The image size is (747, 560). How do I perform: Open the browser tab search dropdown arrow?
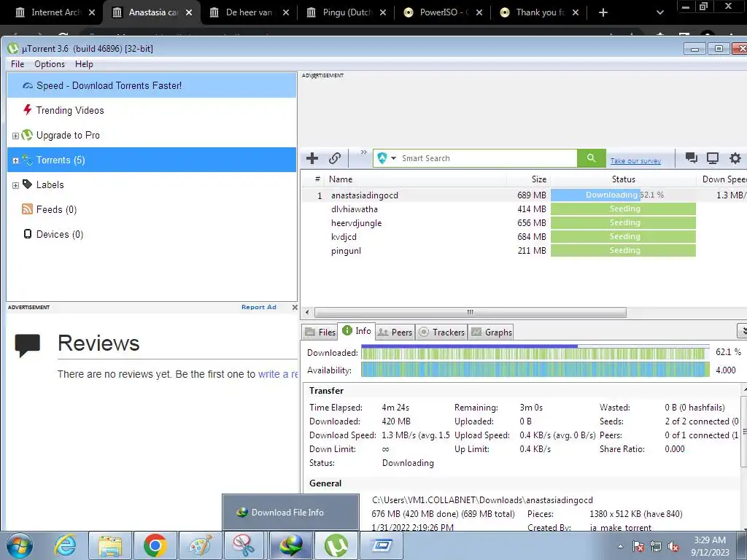tap(659, 13)
